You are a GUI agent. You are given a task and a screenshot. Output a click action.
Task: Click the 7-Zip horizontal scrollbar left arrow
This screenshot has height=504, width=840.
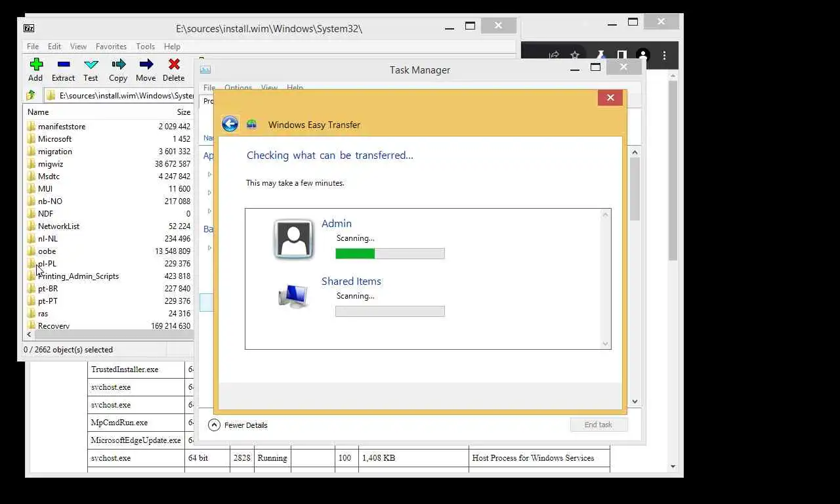click(x=29, y=335)
